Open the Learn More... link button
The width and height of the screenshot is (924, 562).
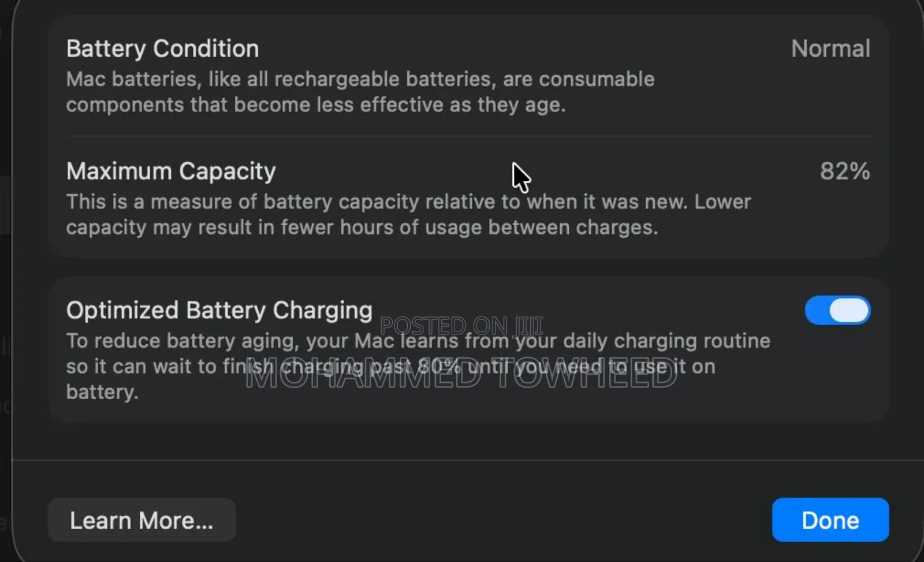(141, 520)
